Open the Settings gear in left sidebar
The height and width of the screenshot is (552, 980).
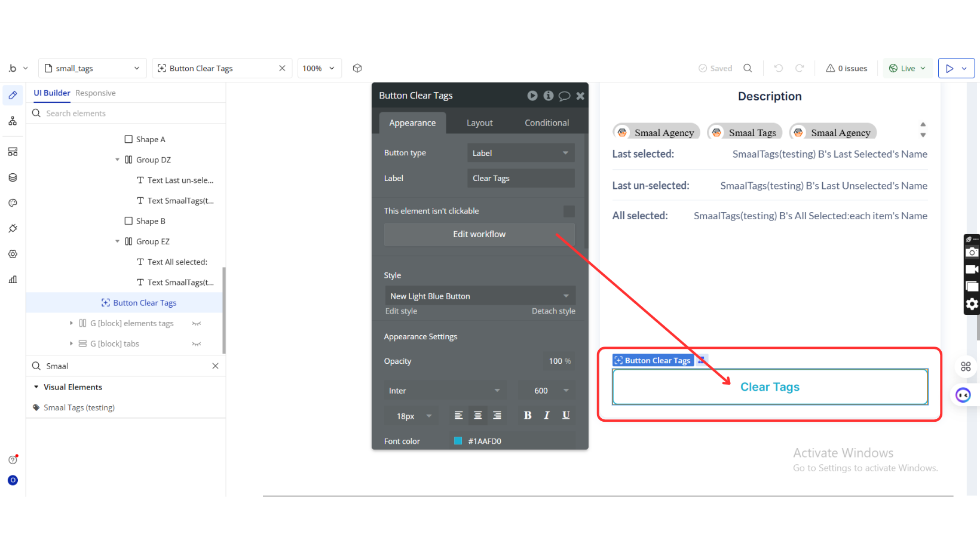point(13,254)
